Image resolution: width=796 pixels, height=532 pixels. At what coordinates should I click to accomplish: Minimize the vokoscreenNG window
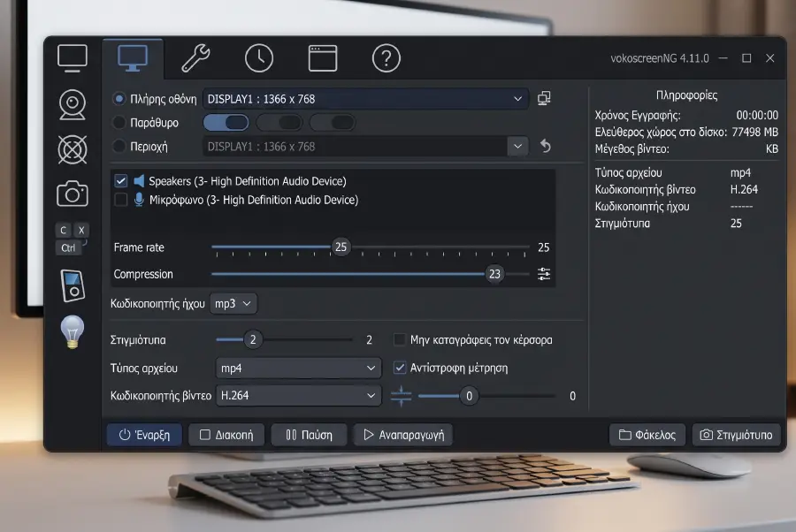723,58
